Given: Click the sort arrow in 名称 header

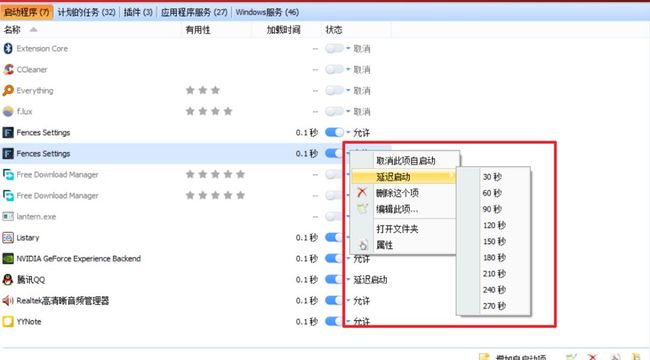Looking at the screenshot, I should point(34,29).
